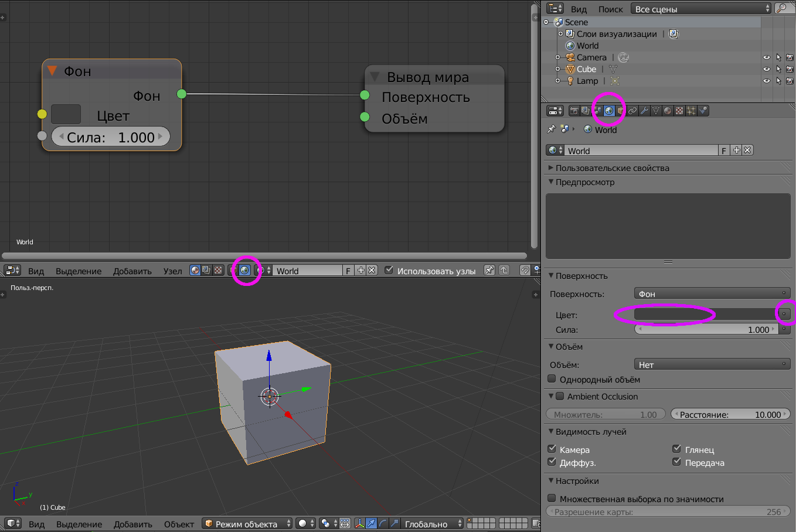This screenshot has width=796, height=532.
Task: Enable the Ambient Occlusion checkbox
Action: [560, 397]
